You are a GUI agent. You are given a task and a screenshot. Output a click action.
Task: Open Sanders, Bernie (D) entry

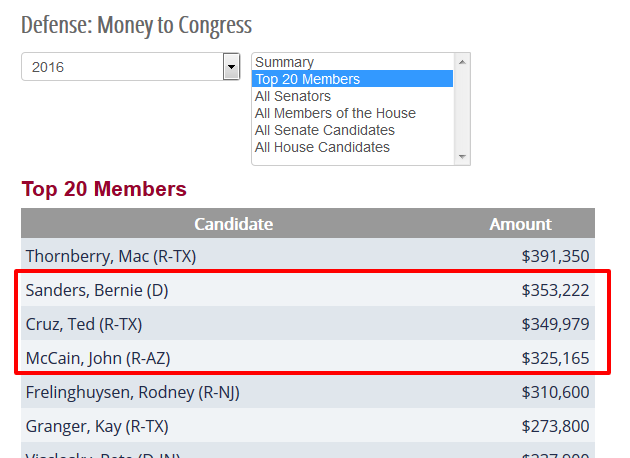coord(97,291)
